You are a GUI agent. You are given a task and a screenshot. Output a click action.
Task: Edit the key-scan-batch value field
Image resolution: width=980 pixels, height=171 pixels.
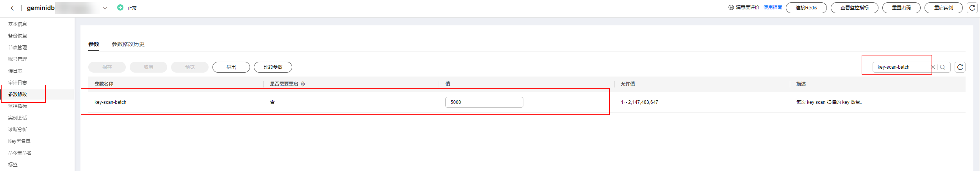click(484, 102)
